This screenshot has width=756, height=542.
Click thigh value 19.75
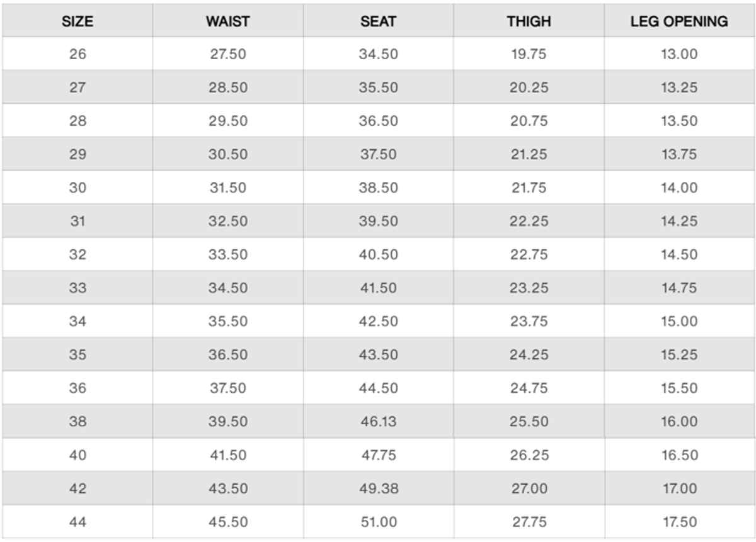pyautogui.click(x=529, y=54)
